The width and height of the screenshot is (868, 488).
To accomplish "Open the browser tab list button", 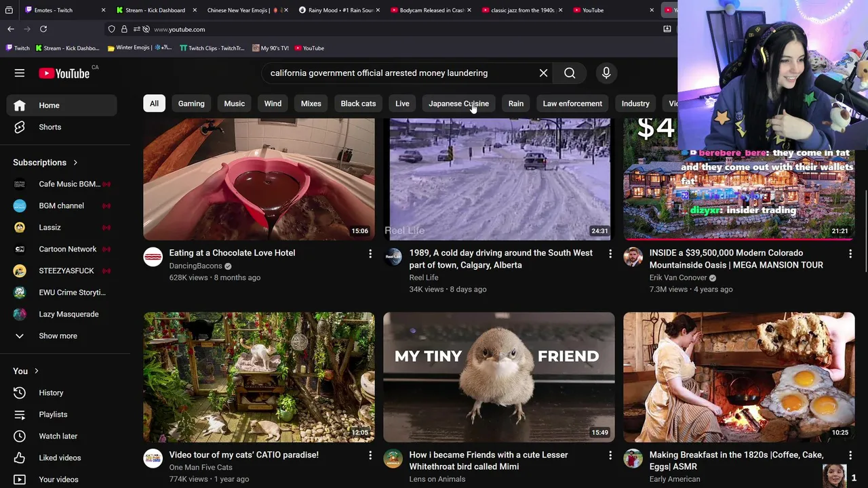I will pos(9,10).
